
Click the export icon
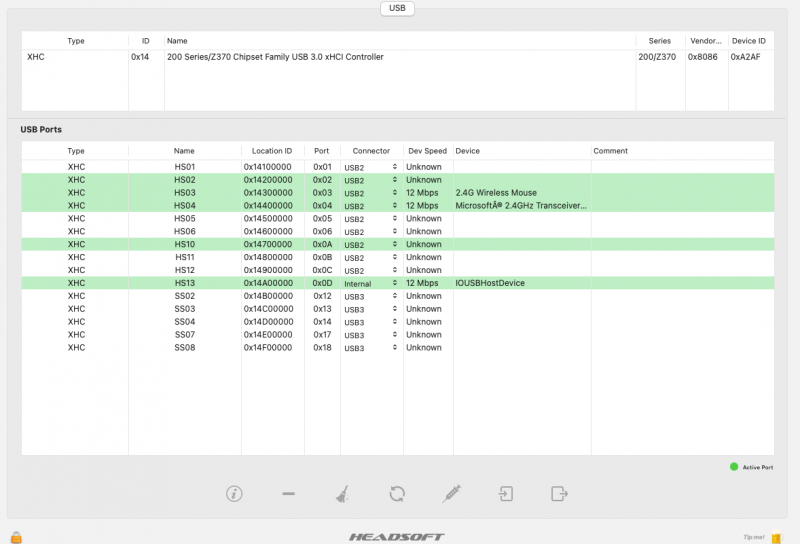tap(560, 493)
